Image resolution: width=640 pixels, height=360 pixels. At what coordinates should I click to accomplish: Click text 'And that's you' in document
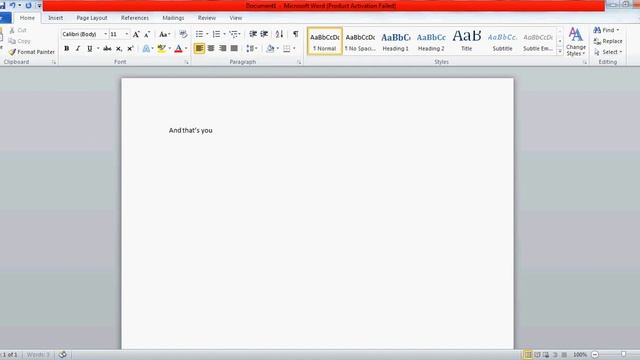coord(191,130)
